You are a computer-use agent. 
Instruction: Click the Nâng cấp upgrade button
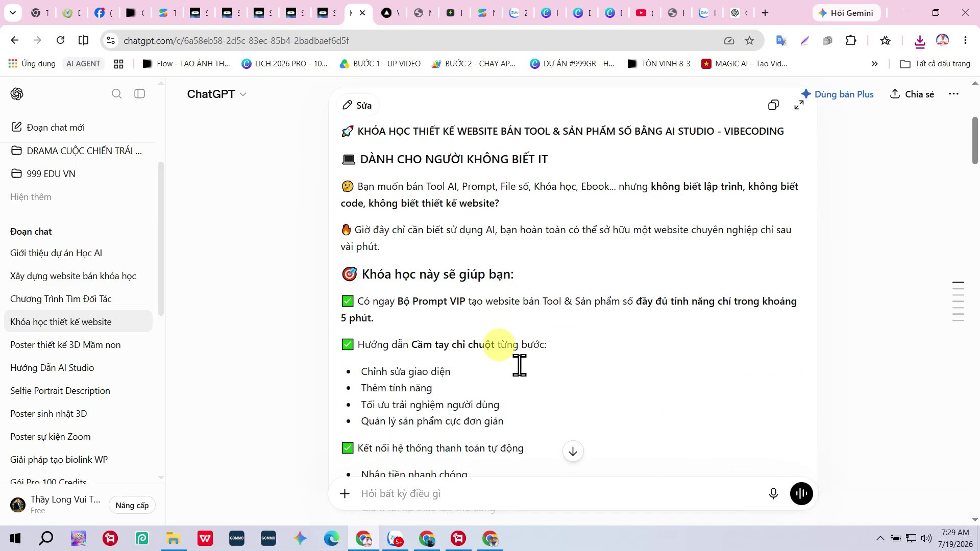coord(132,505)
